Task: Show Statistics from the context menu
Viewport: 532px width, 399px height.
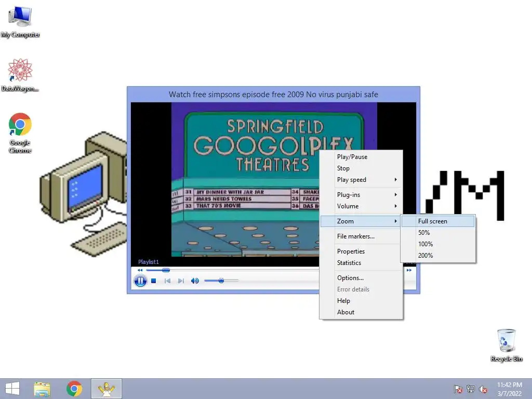Action: tap(361, 263)
